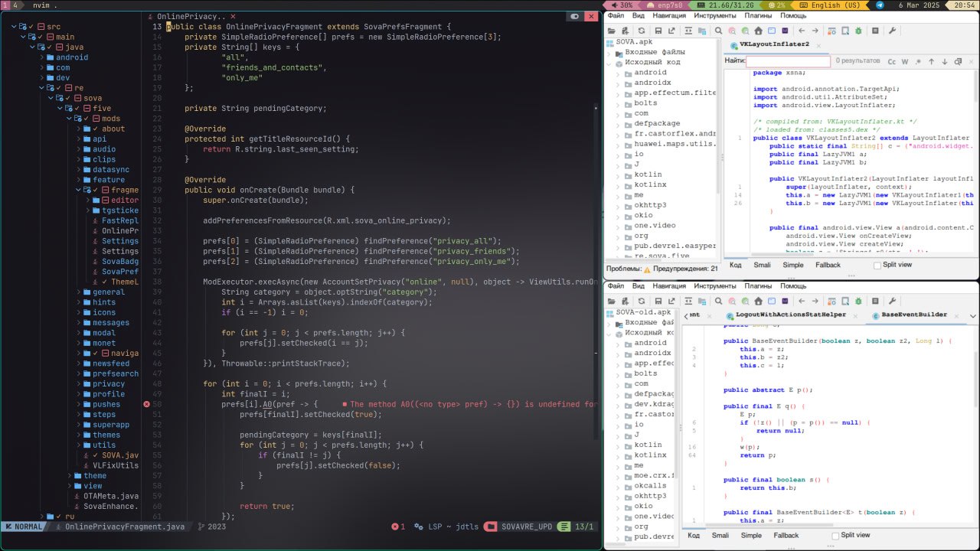Enable Split view checkbox in SOVA.apk window
Image resolution: width=980 pixels, height=551 pixels.
877,265
